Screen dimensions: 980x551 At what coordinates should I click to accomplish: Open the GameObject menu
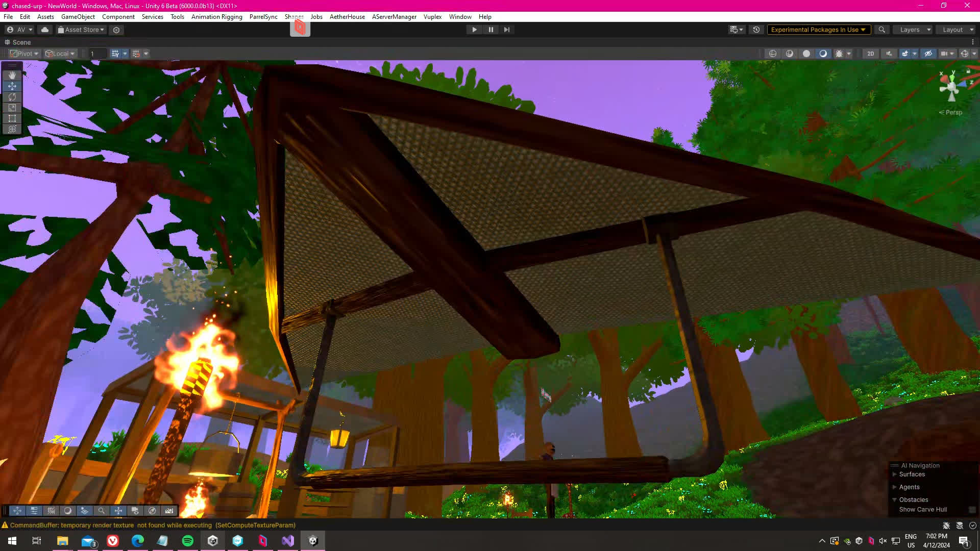pyautogui.click(x=78, y=17)
